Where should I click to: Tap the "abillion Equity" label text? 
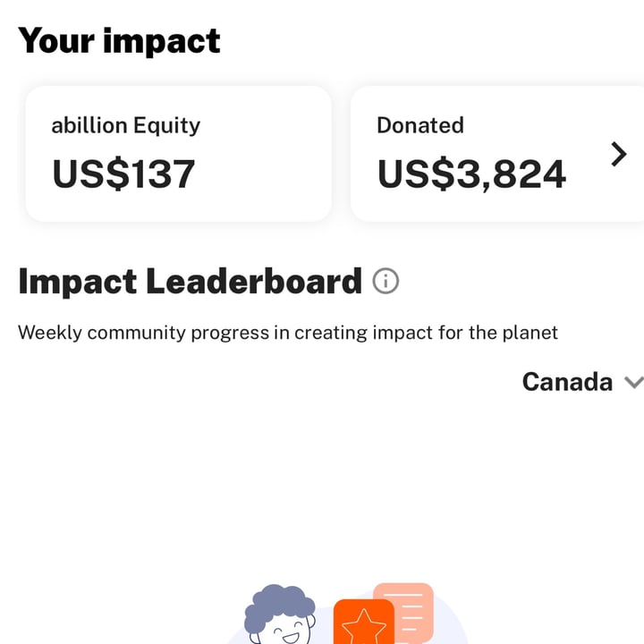[x=125, y=125]
